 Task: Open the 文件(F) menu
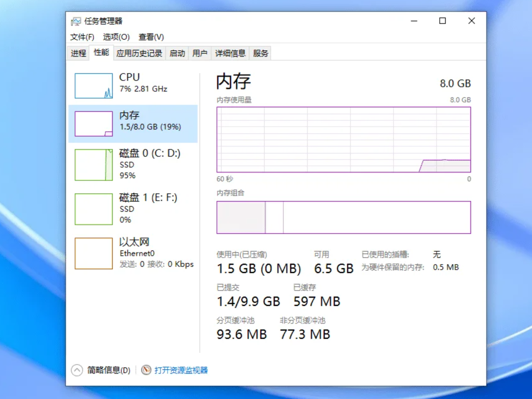(x=81, y=37)
